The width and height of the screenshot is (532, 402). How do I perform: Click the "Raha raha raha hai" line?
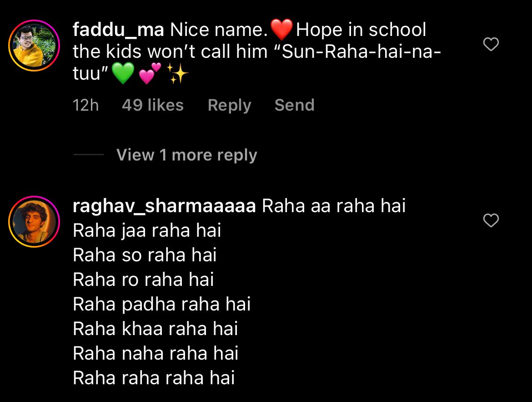coord(154,378)
